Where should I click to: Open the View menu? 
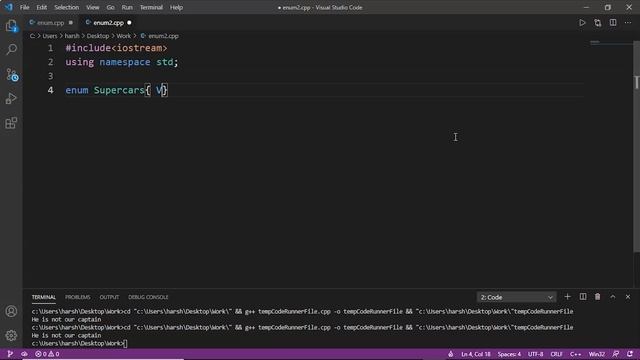pos(93,7)
